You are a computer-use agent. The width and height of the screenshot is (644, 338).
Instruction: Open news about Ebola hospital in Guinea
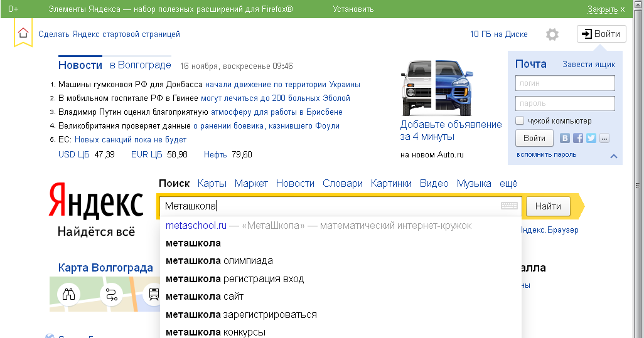tap(276, 98)
